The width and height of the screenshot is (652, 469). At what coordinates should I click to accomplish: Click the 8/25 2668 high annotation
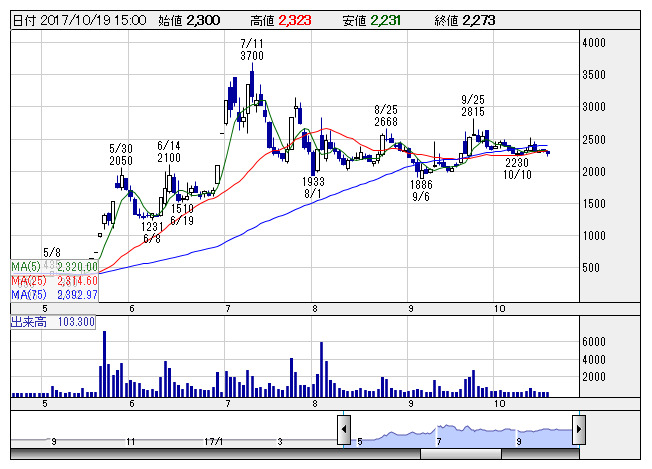tap(386, 115)
